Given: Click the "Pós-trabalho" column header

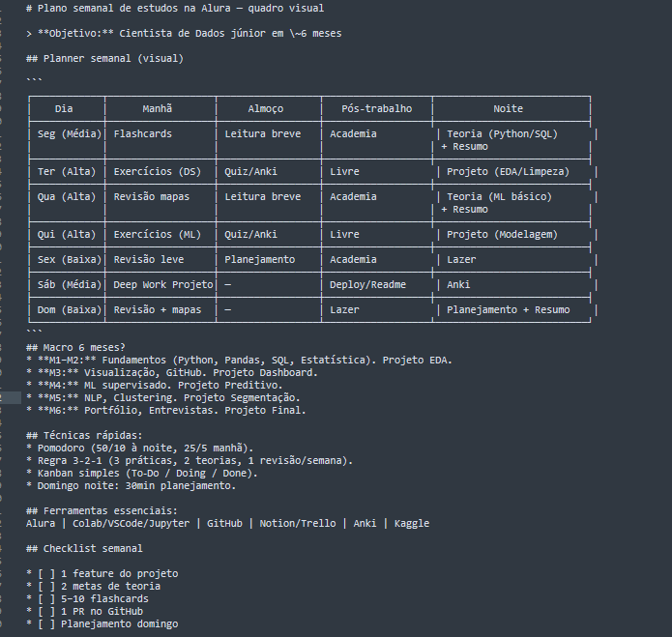Looking at the screenshot, I should pyautogui.click(x=377, y=109).
